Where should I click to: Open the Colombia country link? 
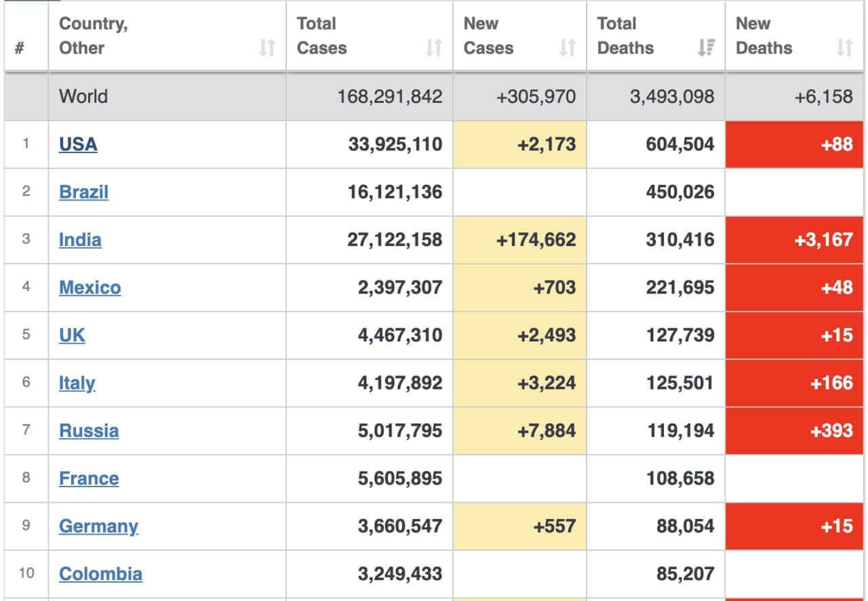(x=100, y=574)
